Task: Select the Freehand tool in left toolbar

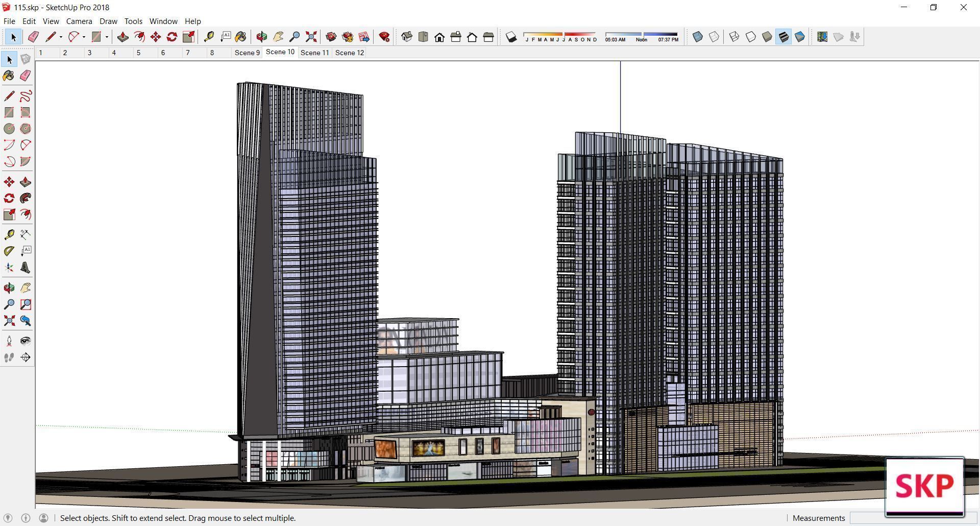Action: 26,96
